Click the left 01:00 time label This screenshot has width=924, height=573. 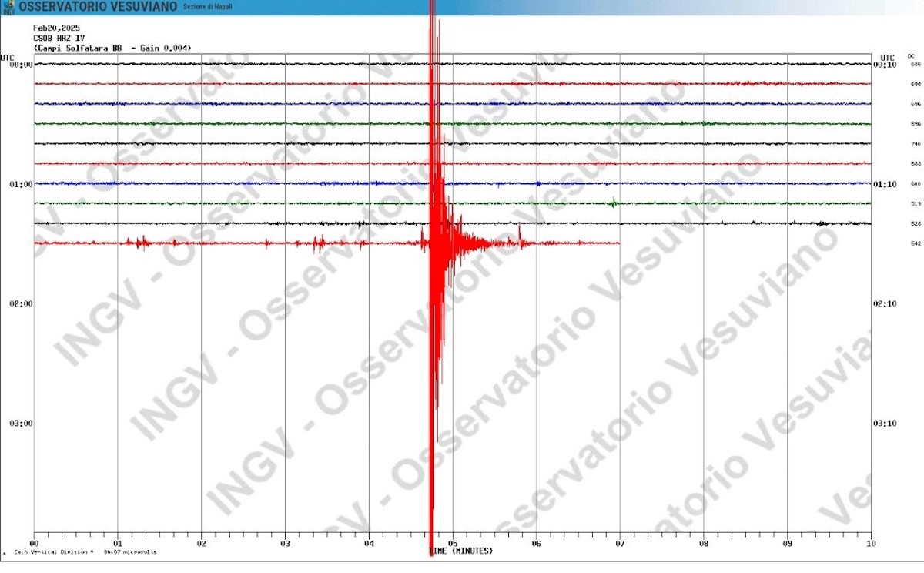[x=21, y=184]
